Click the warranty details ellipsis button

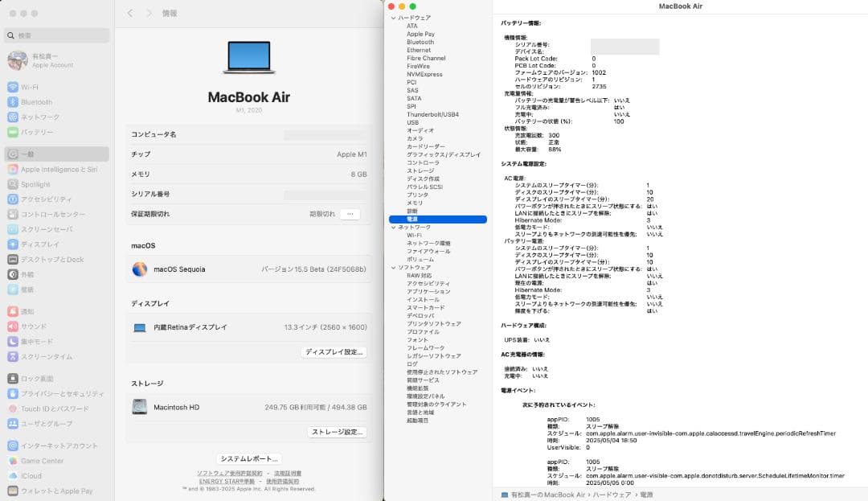coord(350,214)
